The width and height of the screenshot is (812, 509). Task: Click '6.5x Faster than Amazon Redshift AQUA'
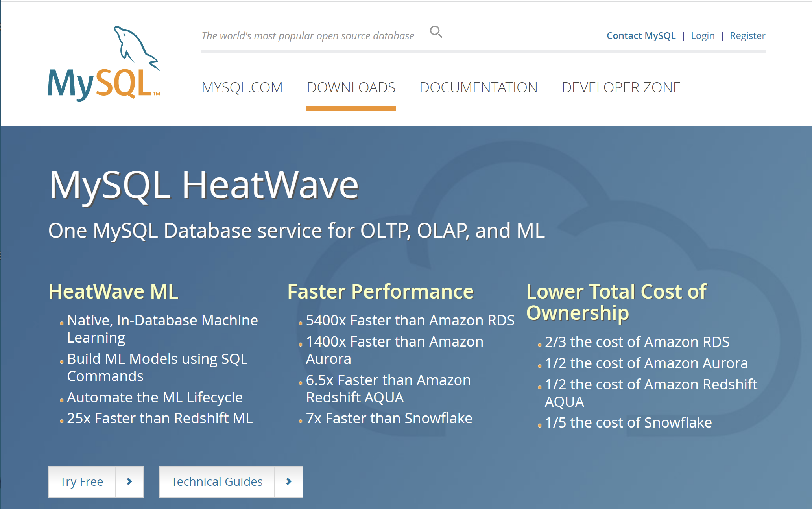[388, 389]
